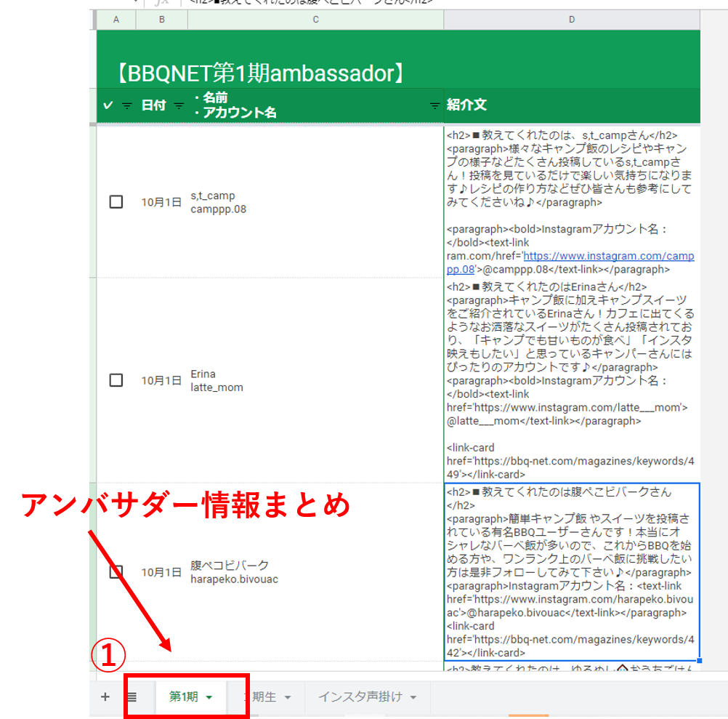The height and width of the screenshot is (719, 728).
Task: Select column D header
Action: (x=572, y=20)
